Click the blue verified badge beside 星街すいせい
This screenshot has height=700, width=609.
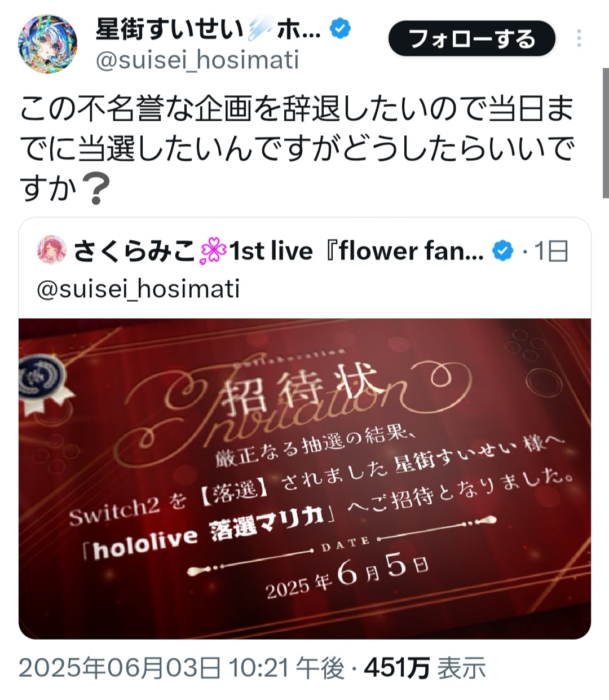coord(340,28)
